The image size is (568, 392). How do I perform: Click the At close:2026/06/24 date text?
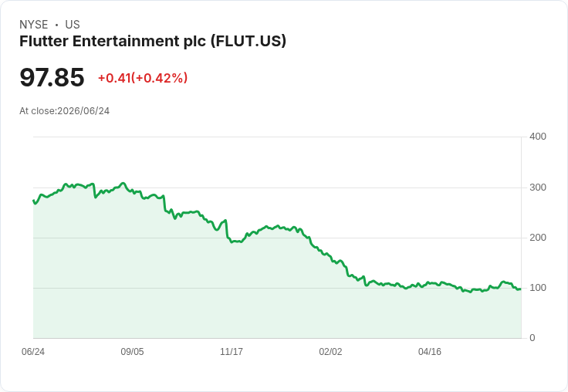click(65, 111)
